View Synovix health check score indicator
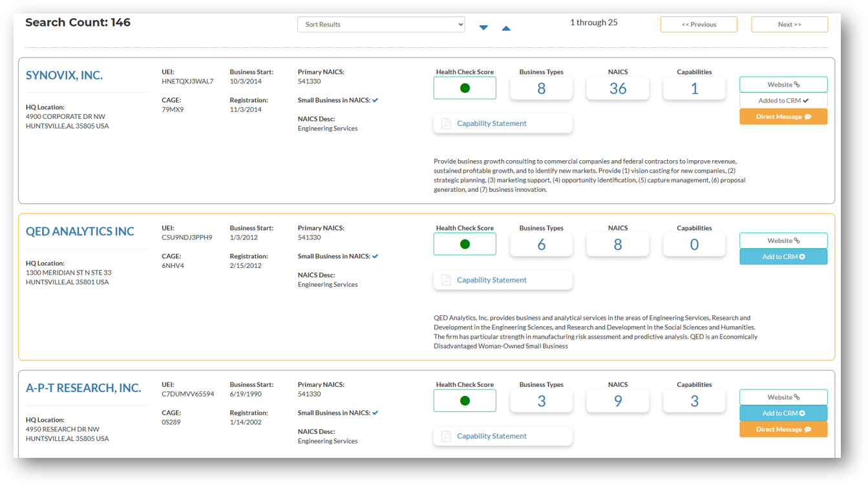 (465, 88)
